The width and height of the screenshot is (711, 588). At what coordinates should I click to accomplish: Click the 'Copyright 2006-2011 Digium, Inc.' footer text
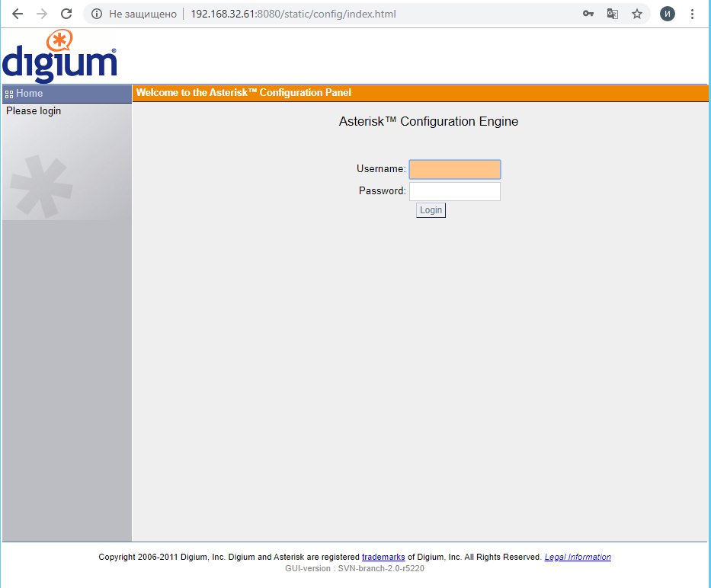(x=162, y=557)
